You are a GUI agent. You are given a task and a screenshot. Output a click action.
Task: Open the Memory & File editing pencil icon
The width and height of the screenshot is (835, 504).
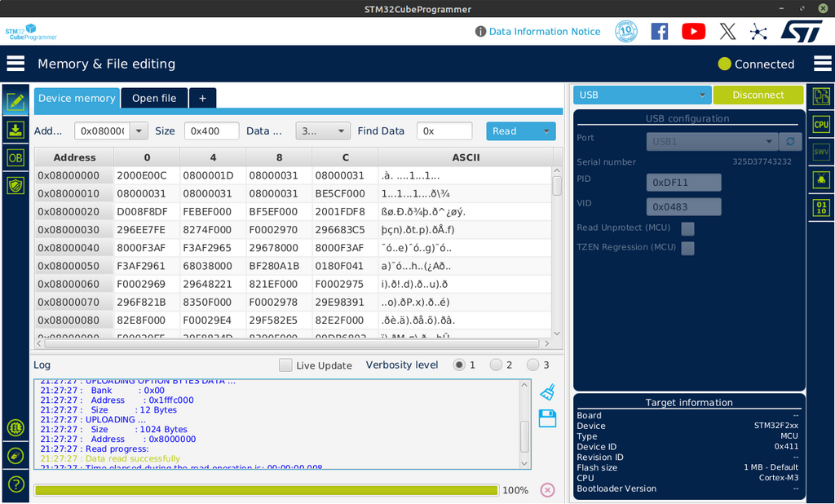(x=15, y=101)
